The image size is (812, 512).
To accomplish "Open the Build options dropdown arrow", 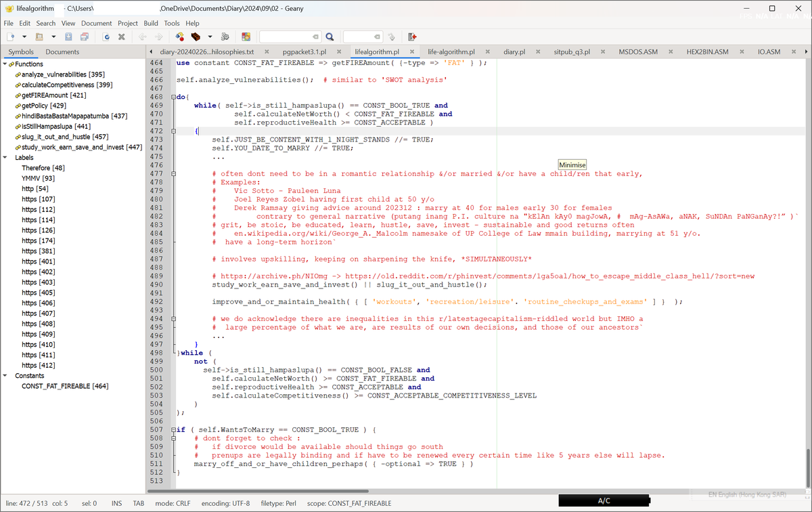I will point(210,37).
